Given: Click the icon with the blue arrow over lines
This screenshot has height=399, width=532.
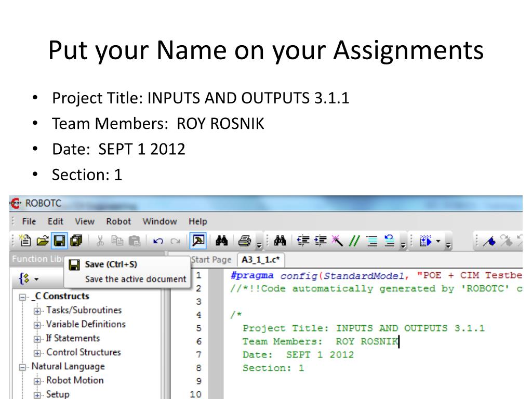Looking at the screenshot, I should pos(390,241).
